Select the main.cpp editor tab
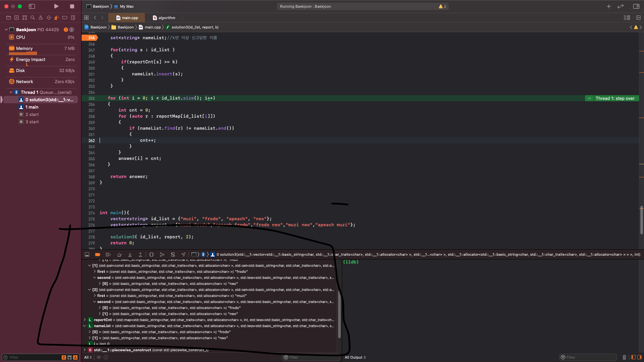644x362 pixels. (127, 18)
